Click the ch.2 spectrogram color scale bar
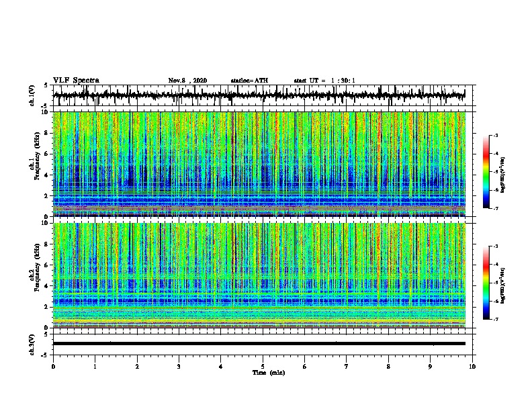This screenshot has width=532, height=411. tap(486, 283)
